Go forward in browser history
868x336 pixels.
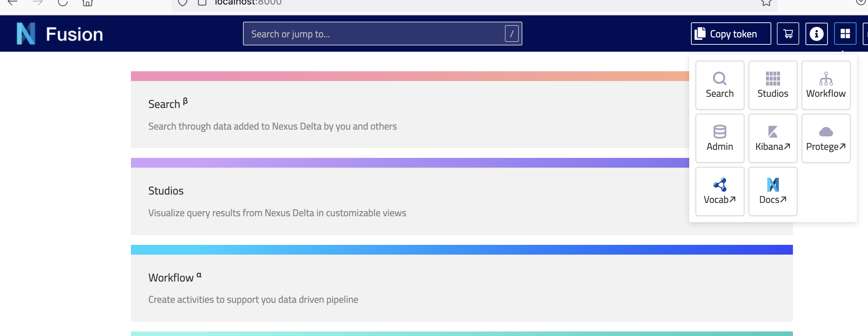[x=37, y=2]
